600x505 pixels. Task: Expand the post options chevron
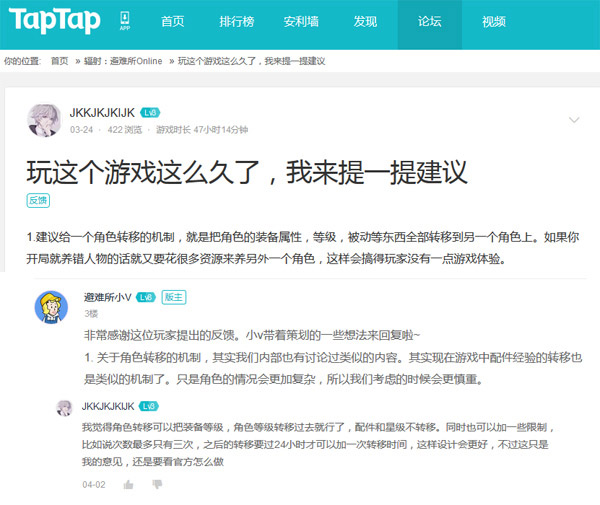coord(574,120)
